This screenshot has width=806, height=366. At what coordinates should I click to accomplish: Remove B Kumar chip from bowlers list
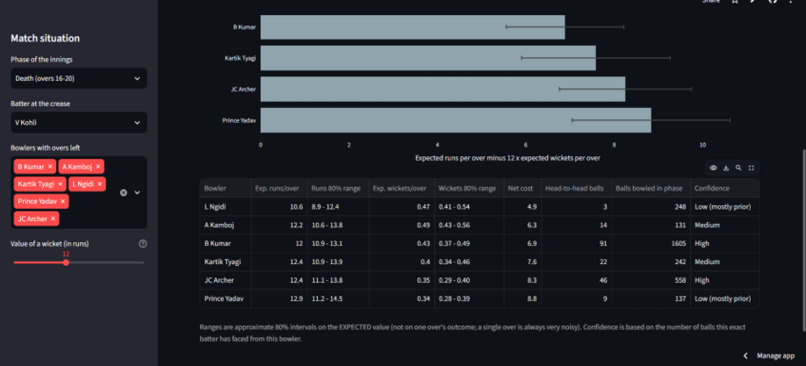click(50, 167)
